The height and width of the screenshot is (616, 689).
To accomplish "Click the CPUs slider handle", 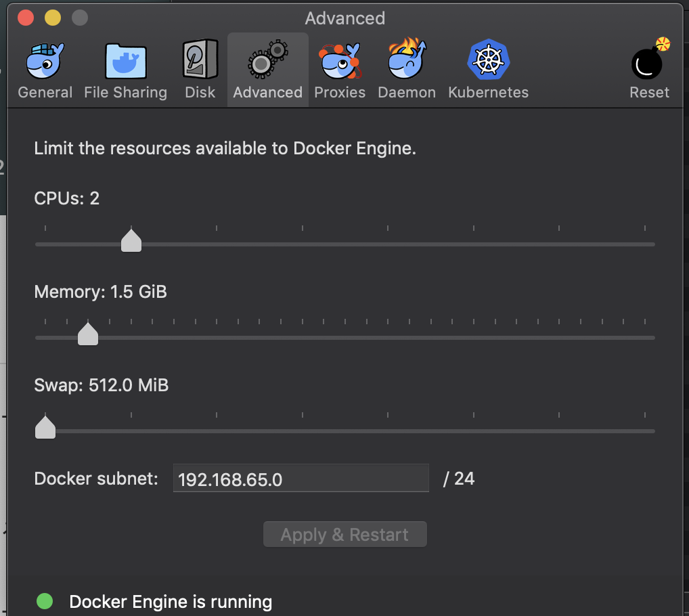I will (131, 240).
